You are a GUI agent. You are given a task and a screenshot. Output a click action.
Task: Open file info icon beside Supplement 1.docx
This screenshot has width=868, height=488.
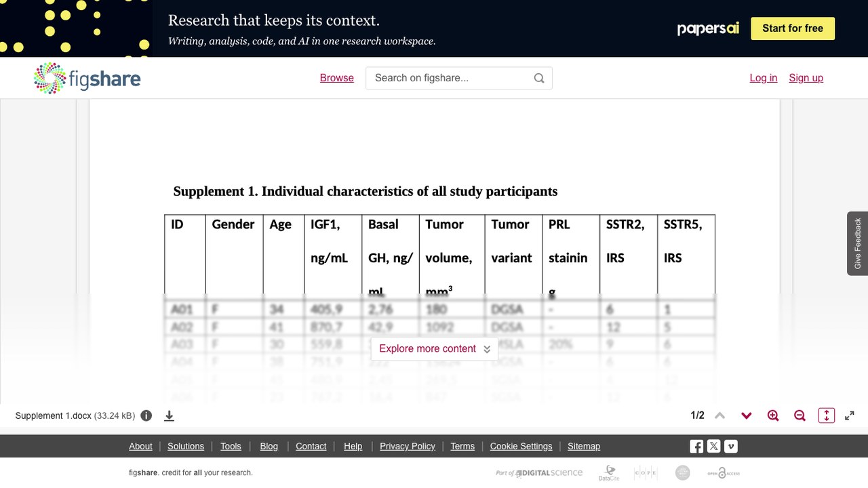pos(146,415)
